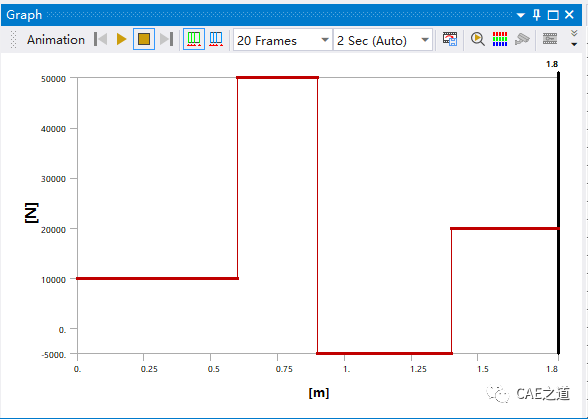The width and height of the screenshot is (588, 419).
Task: Go to next animation frame
Action: (x=166, y=39)
